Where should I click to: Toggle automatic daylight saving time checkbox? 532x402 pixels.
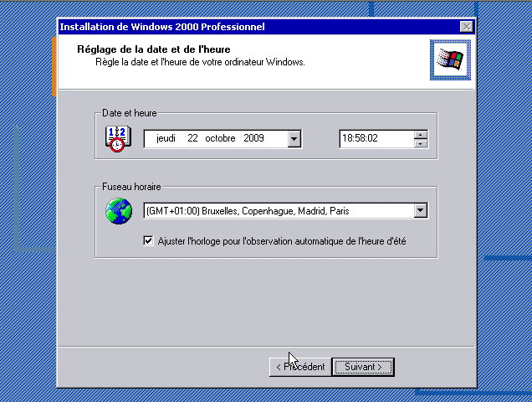[148, 241]
